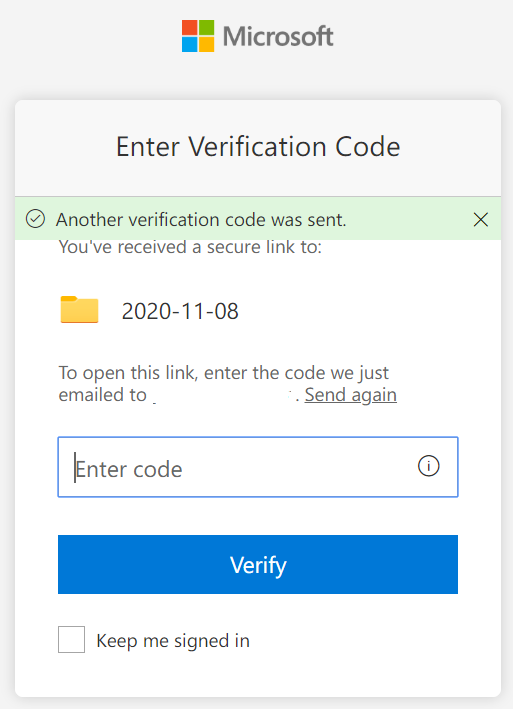This screenshot has width=513, height=709.
Task: Click empty green banner area beside message
Action: coord(409,220)
